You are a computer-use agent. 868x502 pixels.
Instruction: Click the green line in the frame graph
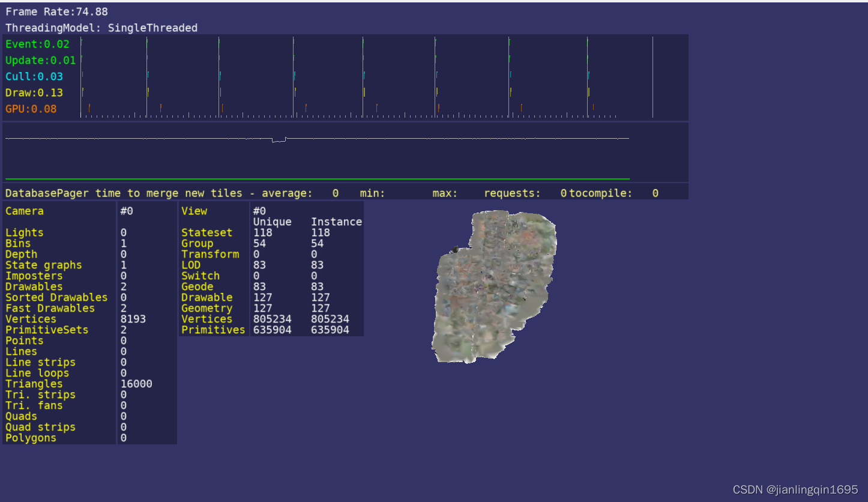coord(318,179)
